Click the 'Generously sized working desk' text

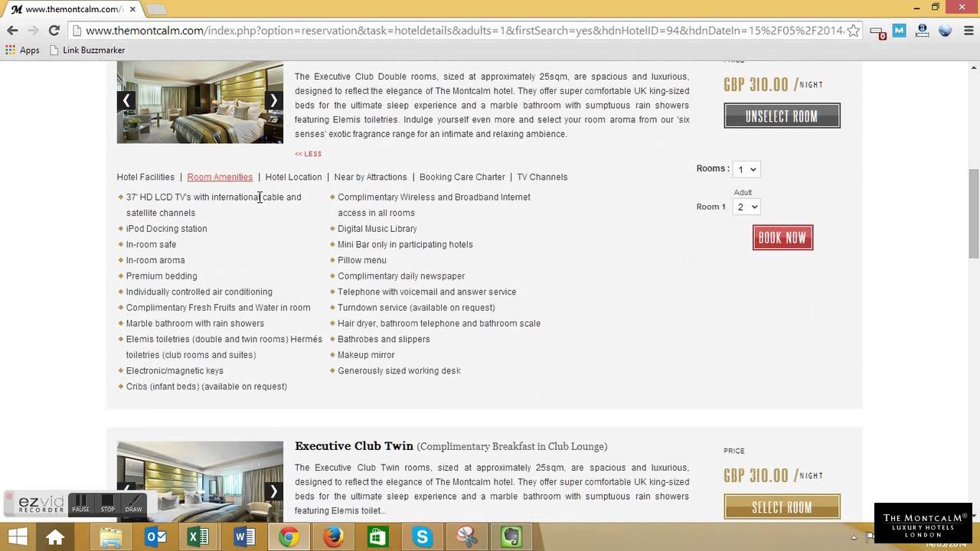click(x=399, y=371)
